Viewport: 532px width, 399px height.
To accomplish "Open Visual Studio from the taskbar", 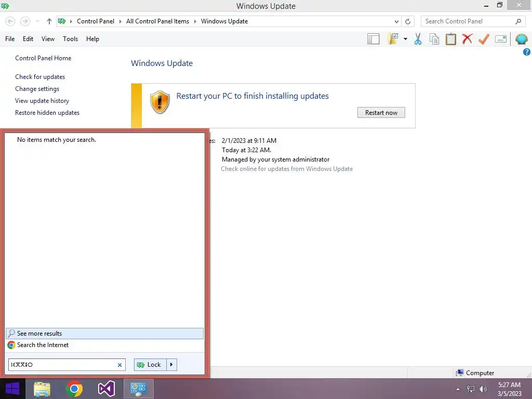I will [x=107, y=389].
